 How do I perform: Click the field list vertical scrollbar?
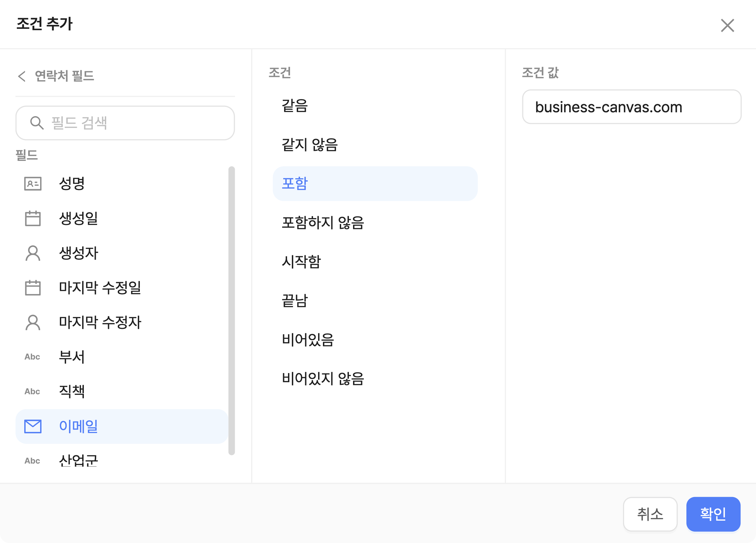232,310
